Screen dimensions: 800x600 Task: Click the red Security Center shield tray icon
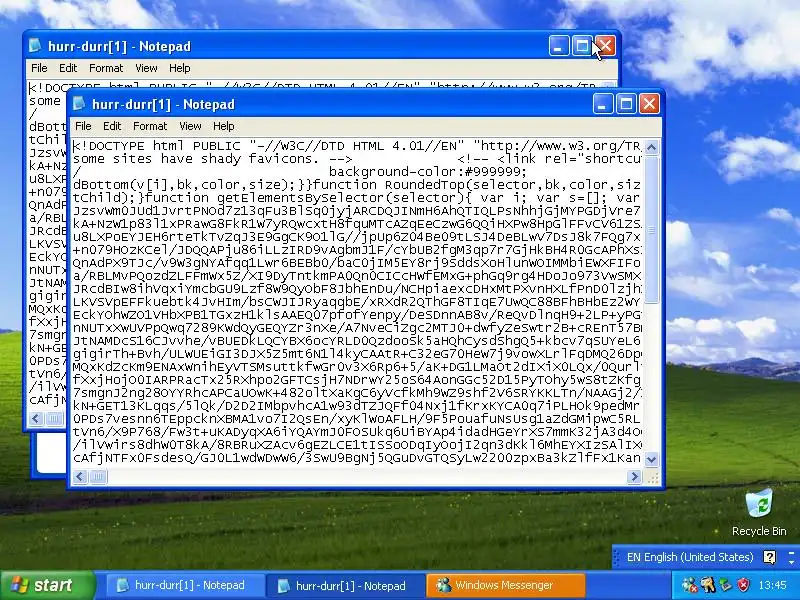point(744,585)
